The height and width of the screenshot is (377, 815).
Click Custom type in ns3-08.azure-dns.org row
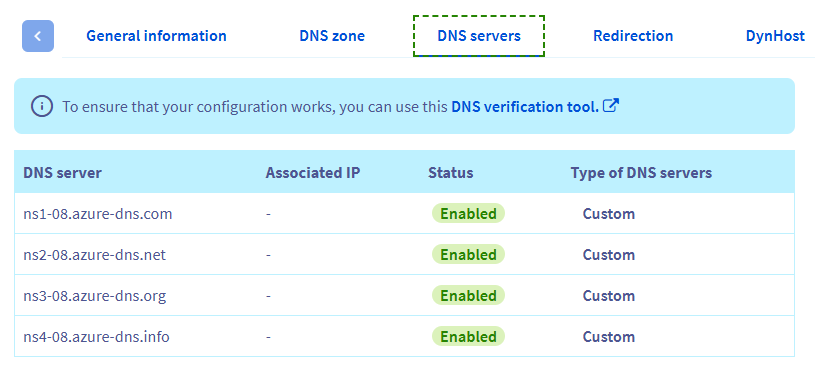609,296
